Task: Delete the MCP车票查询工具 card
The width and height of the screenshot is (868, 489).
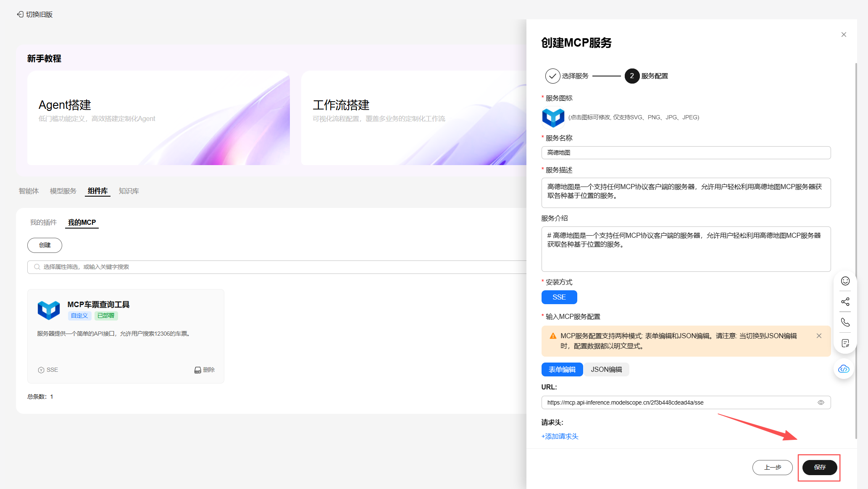Action: click(205, 370)
